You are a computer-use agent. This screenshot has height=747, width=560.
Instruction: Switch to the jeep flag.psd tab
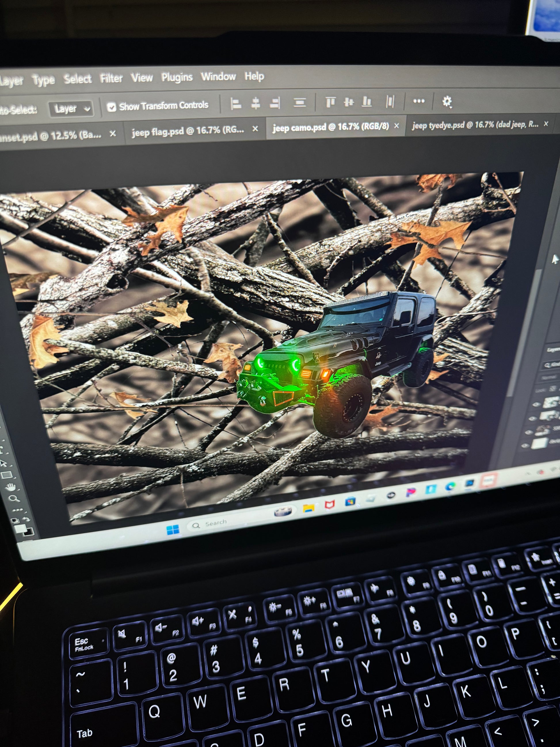pyautogui.click(x=188, y=130)
